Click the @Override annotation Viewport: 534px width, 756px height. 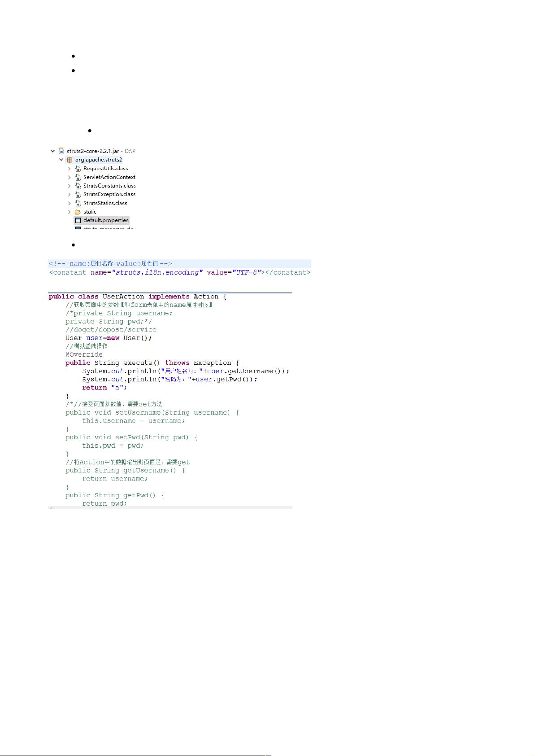pyautogui.click(x=84, y=354)
